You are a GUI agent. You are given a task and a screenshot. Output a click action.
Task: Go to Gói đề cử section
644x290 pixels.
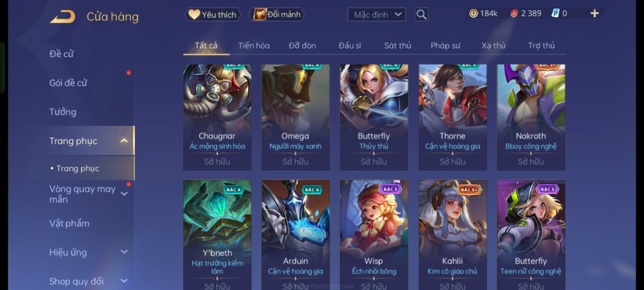[x=68, y=83]
